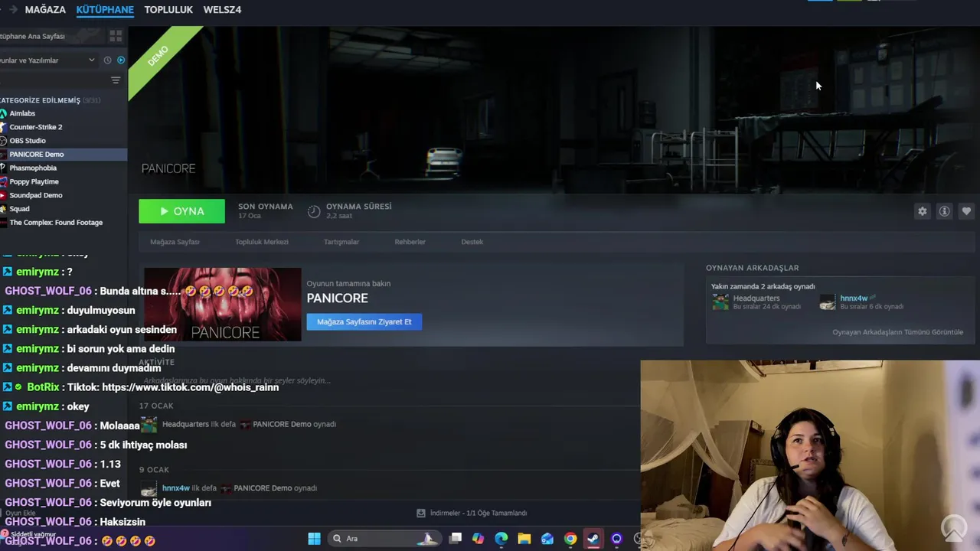Open the MAĞAZA store tab
Screen dimensions: 980x551
coord(45,10)
